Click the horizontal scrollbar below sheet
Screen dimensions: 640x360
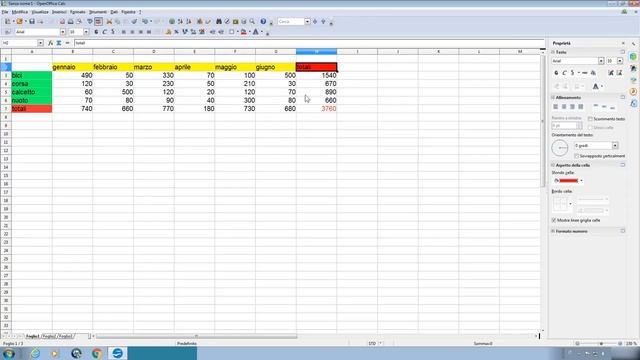click(x=196, y=336)
